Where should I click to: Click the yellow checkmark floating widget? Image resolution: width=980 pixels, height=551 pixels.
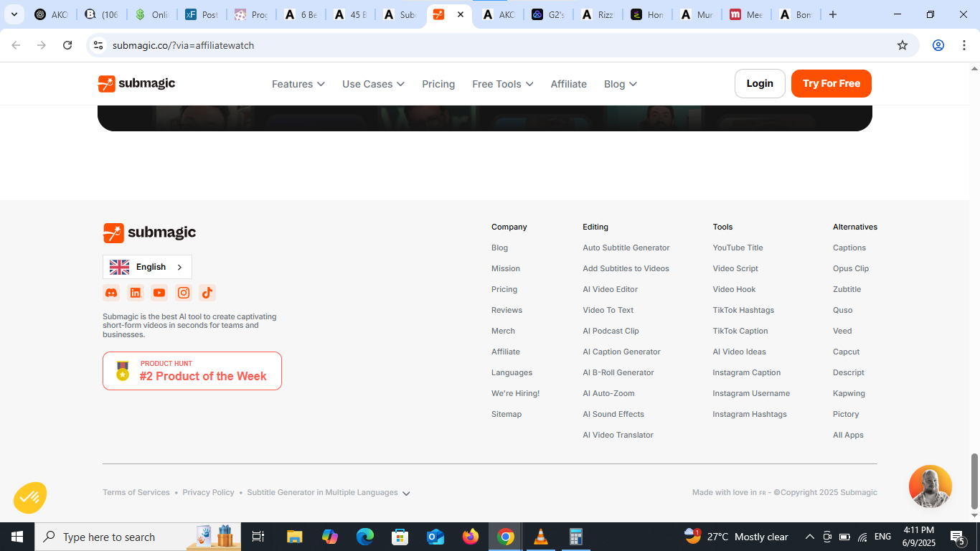pyautogui.click(x=30, y=497)
